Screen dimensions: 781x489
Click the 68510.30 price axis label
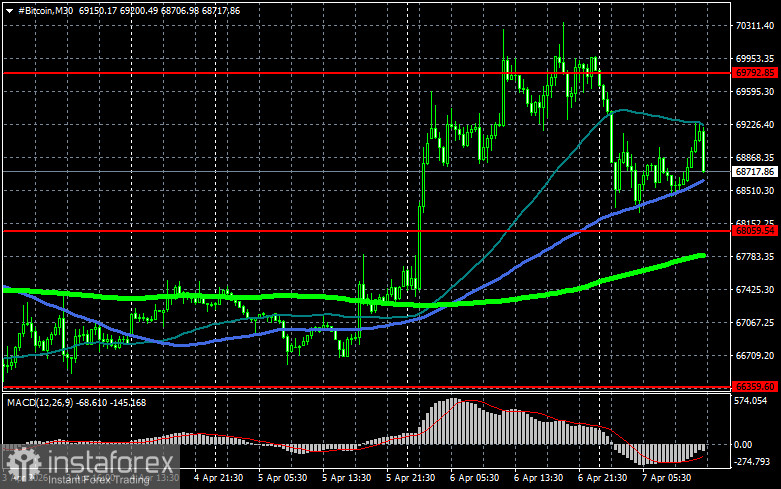755,191
